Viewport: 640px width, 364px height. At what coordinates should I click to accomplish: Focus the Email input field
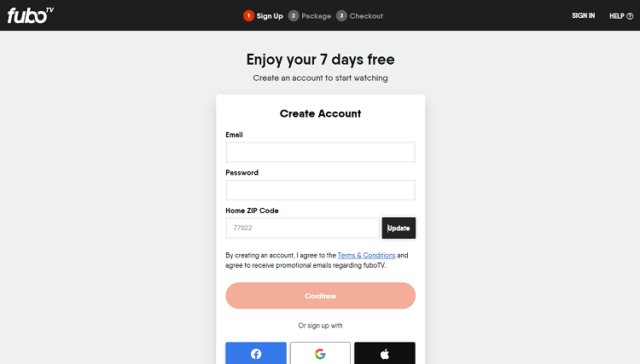[320, 152]
